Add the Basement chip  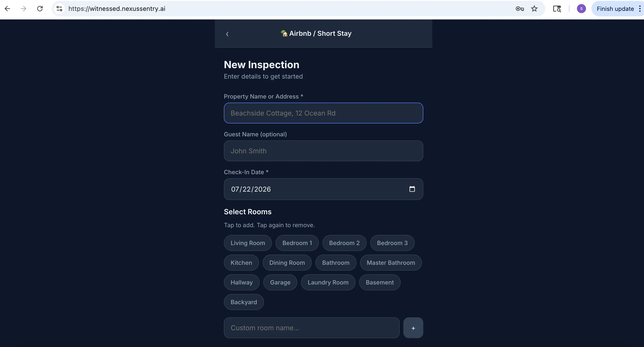pos(380,282)
